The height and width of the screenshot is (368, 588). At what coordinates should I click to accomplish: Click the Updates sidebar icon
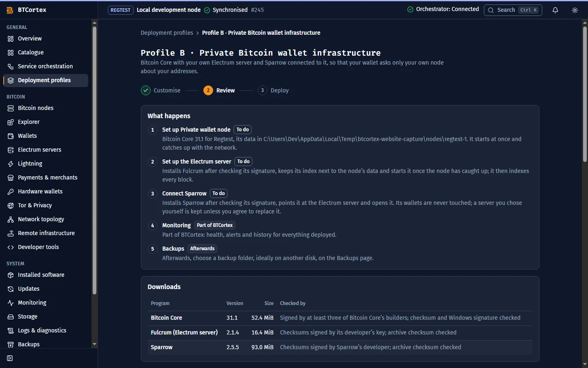11,289
